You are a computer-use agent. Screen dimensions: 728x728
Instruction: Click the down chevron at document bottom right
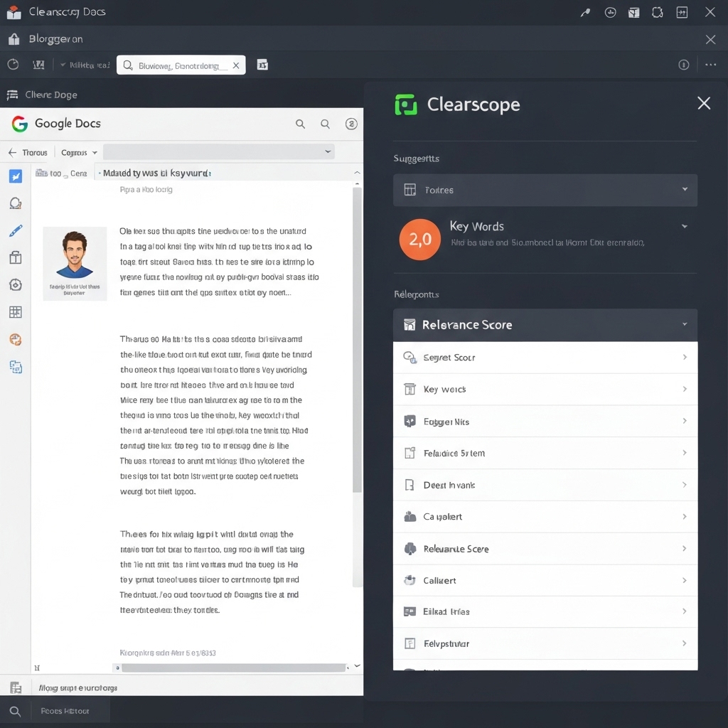pos(357,665)
